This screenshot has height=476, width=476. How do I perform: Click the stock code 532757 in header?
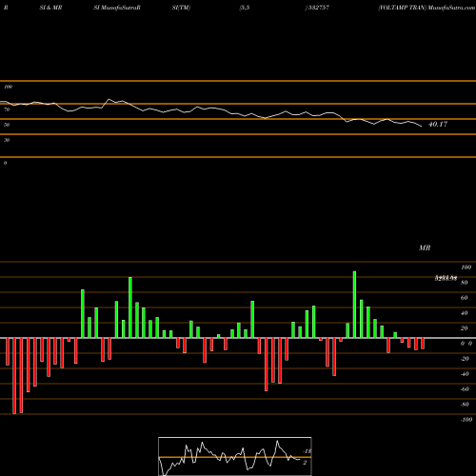318,8
